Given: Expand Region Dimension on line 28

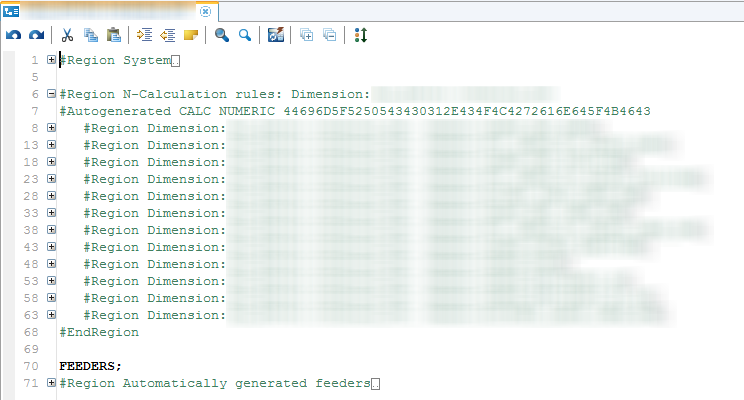Looking at the screenshot, I should [x=51, y=196].
